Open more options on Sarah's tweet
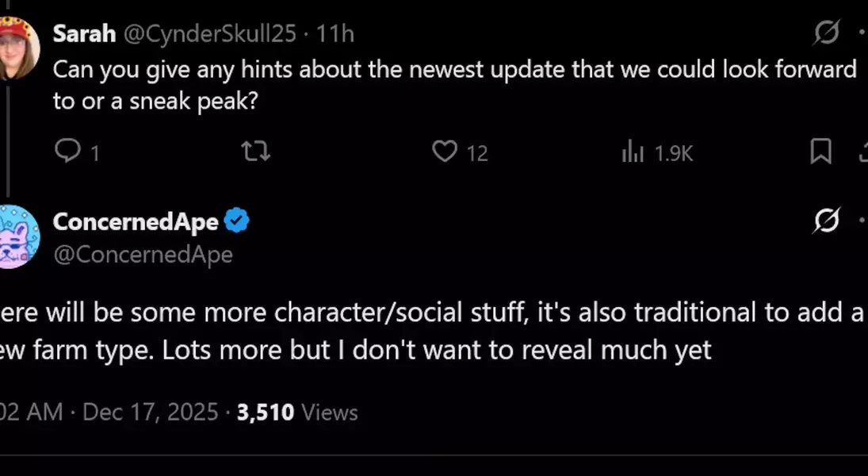The height and width of the screenshot is (476, 868). 862,33
